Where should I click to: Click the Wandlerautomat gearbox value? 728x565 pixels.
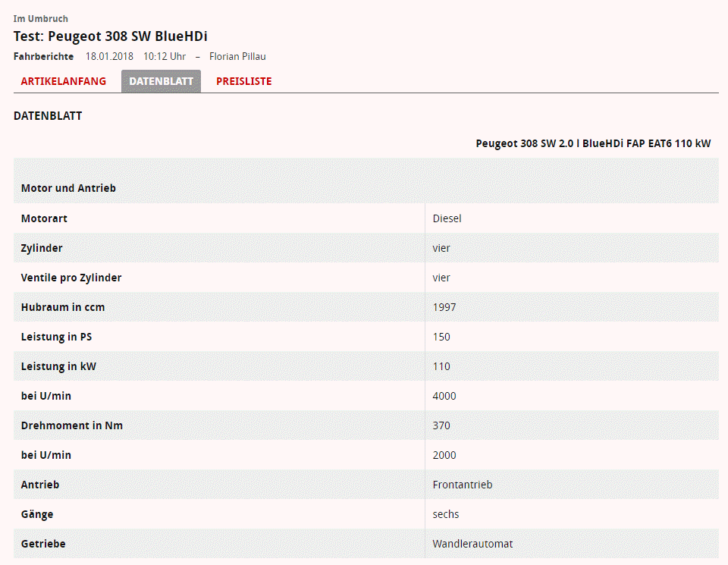(x=472, y=544)
